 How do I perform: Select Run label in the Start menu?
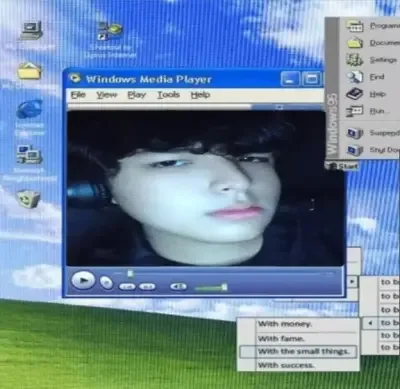[x=378, y=111]
